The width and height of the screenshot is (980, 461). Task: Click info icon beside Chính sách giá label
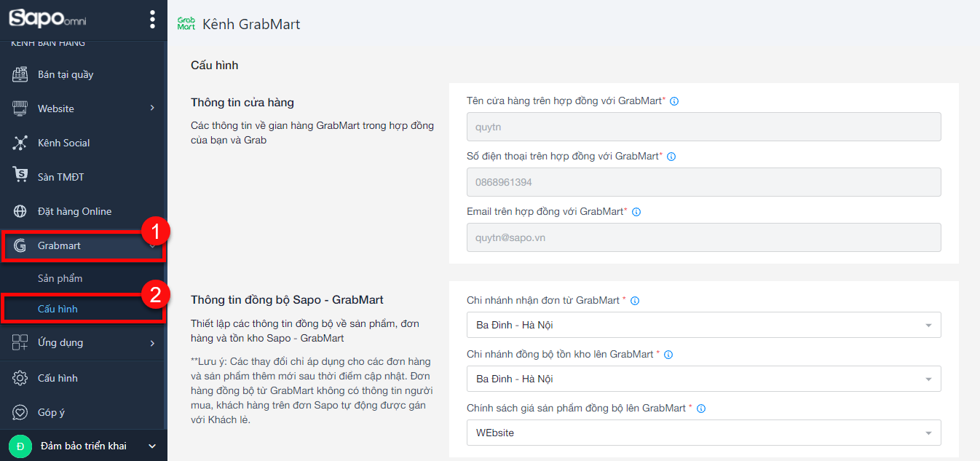tap(702, 409)
